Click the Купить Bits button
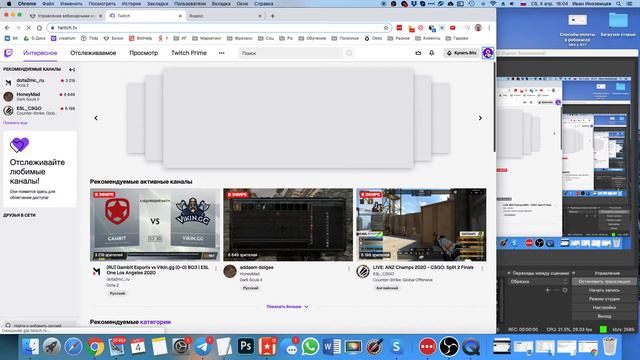The image size is (640, 360). point(462,53)
